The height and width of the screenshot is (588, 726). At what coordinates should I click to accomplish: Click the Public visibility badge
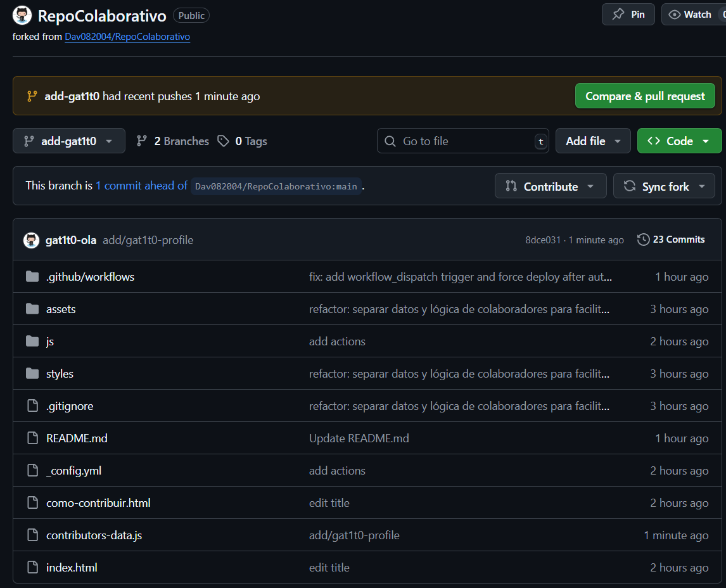click(191, 15)
